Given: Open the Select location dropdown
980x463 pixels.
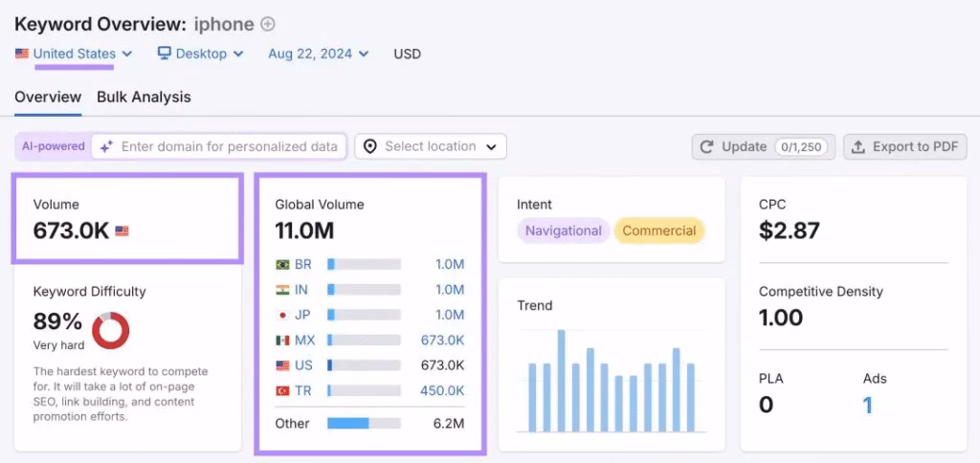Looking at the screenshot, I should 431,146.
